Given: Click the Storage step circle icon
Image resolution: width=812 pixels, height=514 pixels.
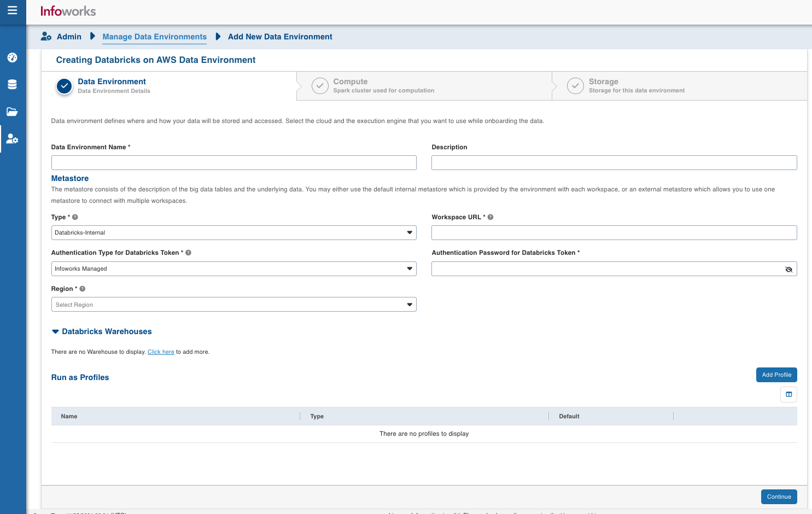Looking at the screenshot, I should click(x=575, y=86).
